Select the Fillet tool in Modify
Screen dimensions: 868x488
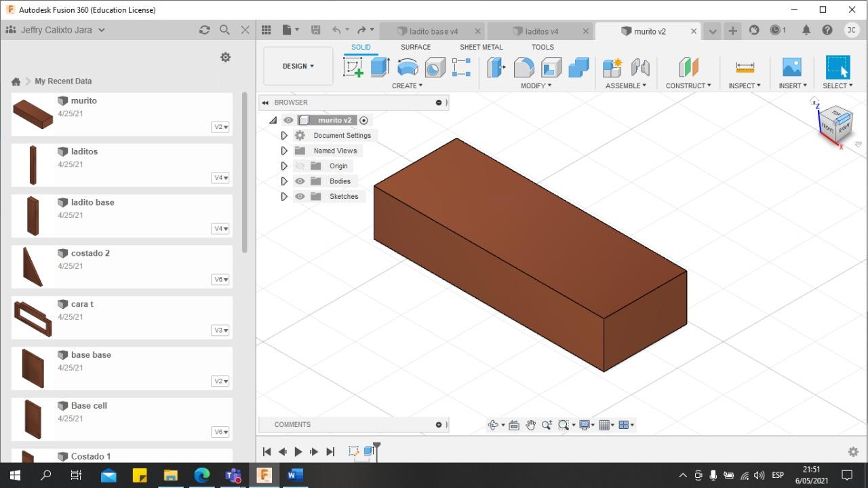(524, 67)
